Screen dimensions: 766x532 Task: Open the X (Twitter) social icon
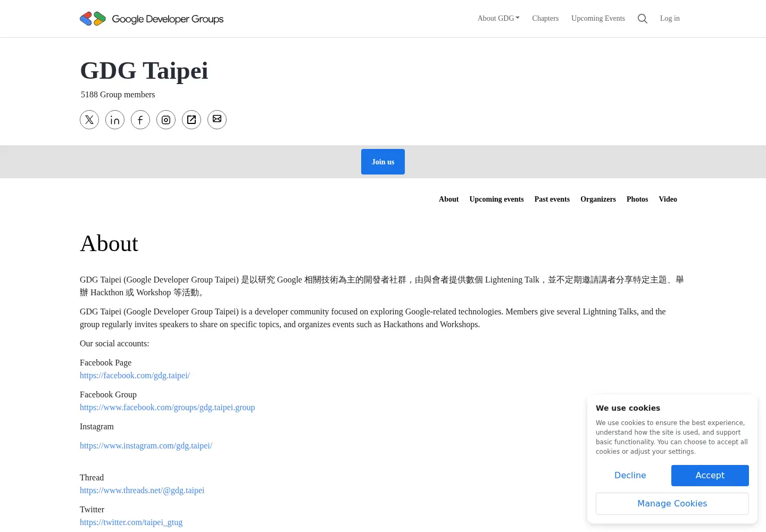89,120
